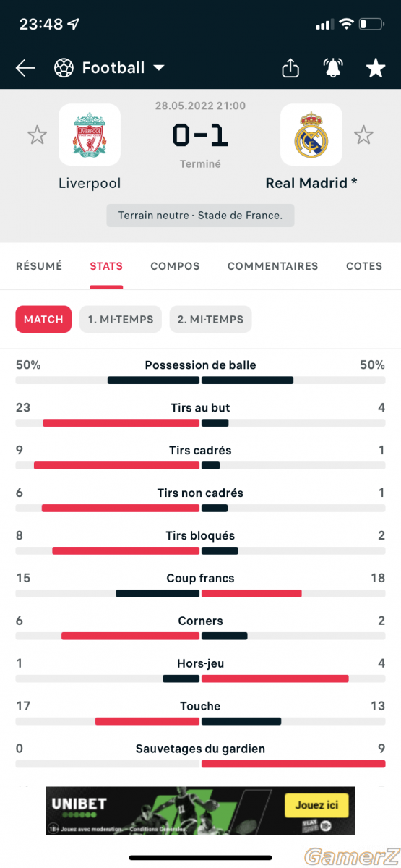This screenshot has width=401, height=868.
Task: Select the MATCH period filter
Action: [x=43, y=319]
